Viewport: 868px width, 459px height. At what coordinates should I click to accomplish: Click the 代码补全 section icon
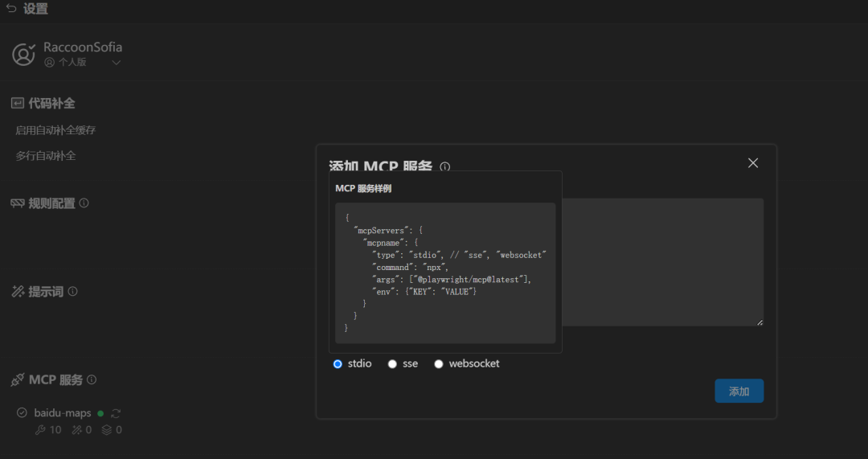click(17, 103)
